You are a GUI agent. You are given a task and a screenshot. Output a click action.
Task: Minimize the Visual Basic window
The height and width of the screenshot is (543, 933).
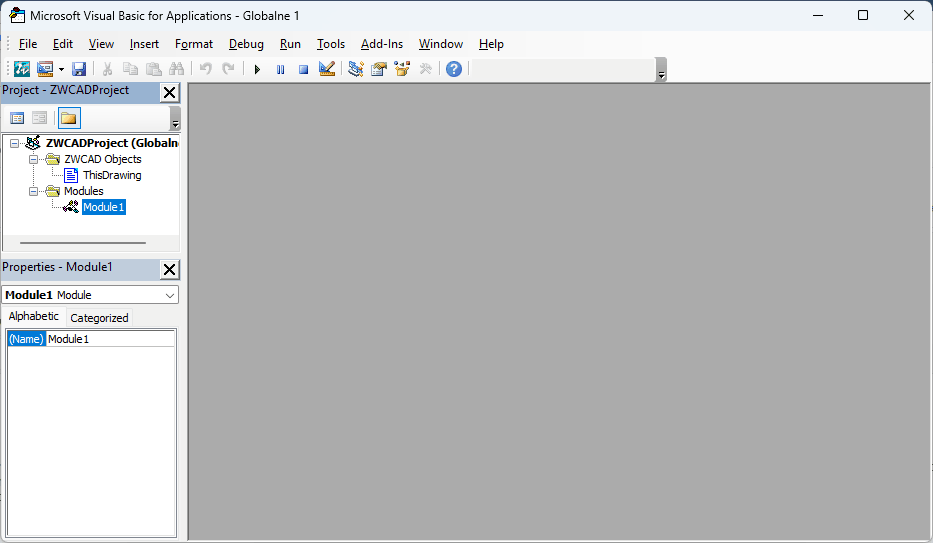point(818,15)
